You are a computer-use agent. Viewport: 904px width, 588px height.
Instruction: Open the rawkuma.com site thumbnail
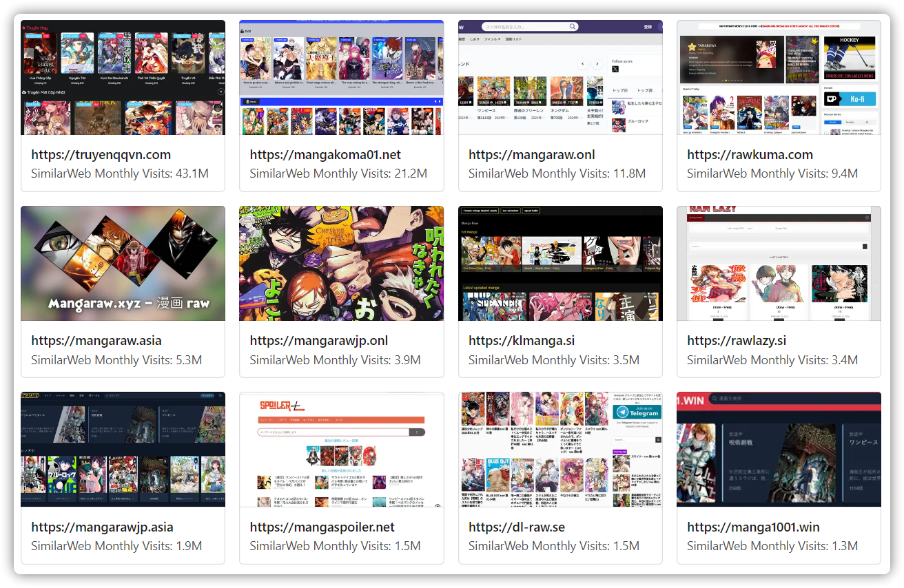point(779,77)
